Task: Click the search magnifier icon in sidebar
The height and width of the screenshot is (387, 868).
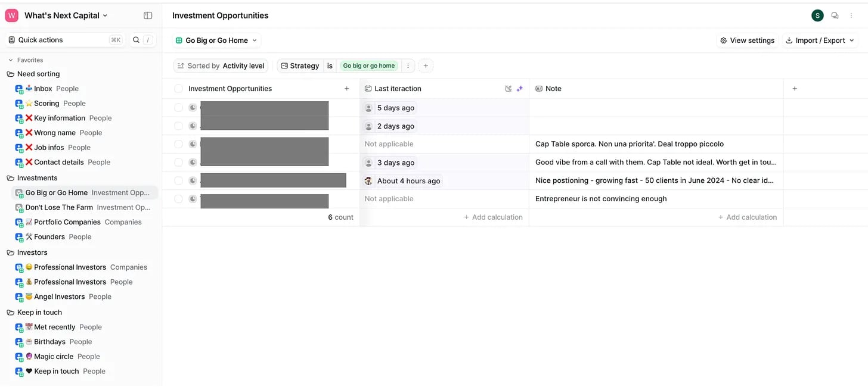Action: (136, 40)
